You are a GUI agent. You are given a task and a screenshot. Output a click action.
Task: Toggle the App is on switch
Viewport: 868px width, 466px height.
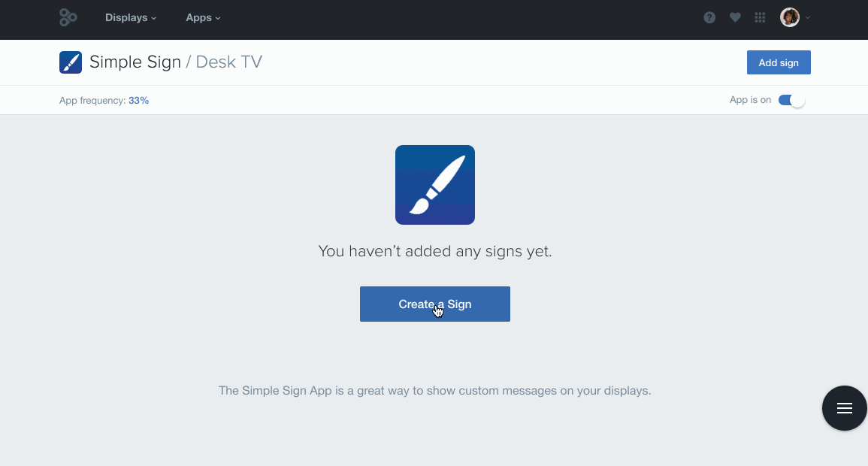point(791,100)
